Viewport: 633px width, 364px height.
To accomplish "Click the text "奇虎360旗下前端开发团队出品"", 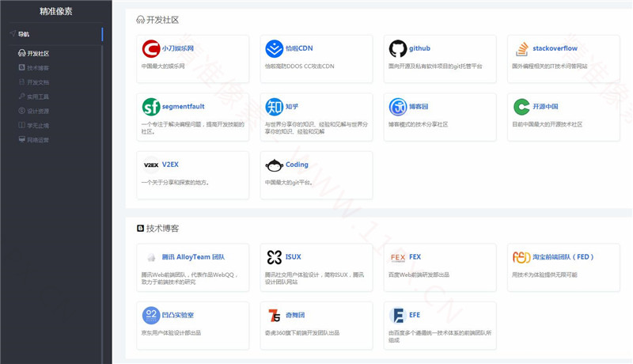I will pyautogui.click(x=302, y=333).
